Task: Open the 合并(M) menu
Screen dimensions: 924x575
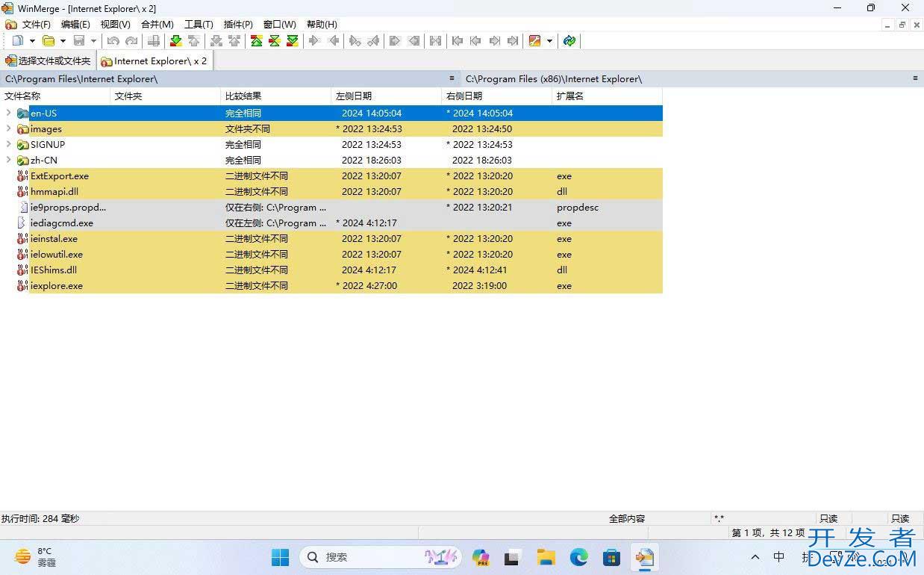Action: click(157, 25)
